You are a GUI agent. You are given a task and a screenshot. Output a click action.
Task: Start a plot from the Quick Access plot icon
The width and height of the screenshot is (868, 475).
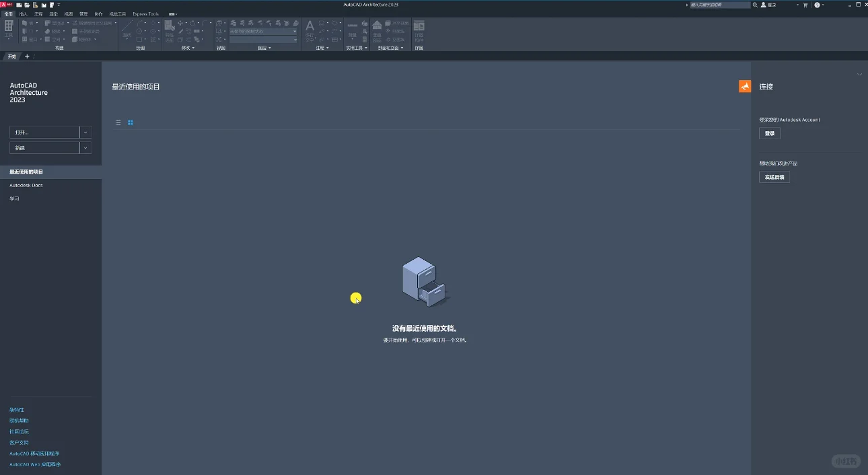43,5
